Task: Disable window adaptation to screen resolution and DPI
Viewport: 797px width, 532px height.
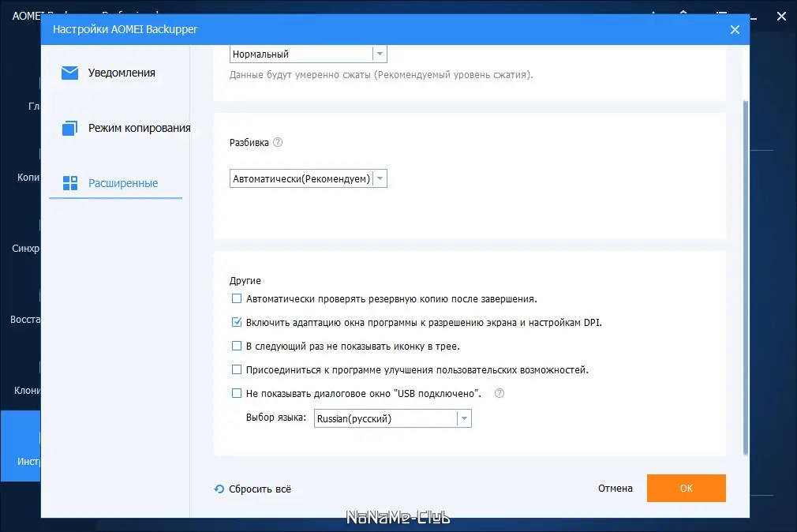Action: point(237,322)
